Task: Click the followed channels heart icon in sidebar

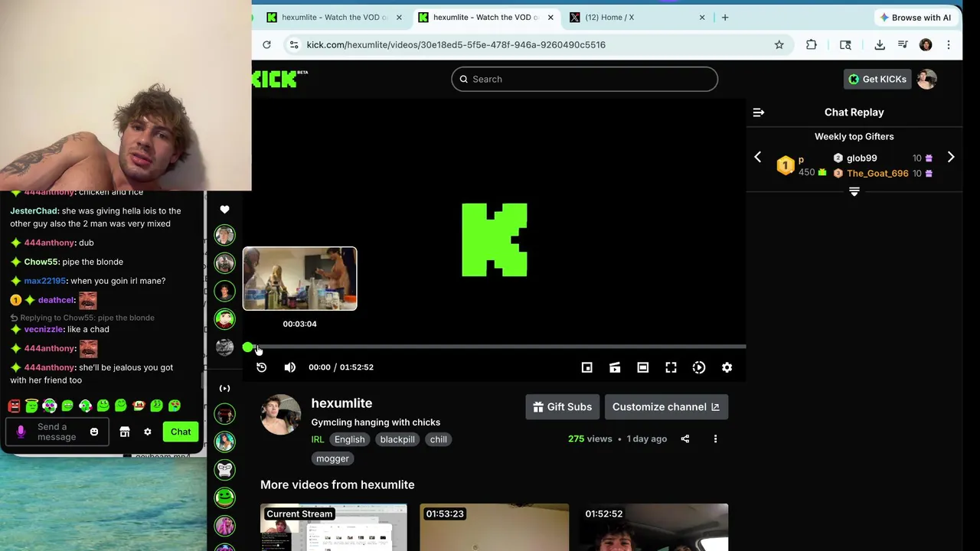Action: 224,210
